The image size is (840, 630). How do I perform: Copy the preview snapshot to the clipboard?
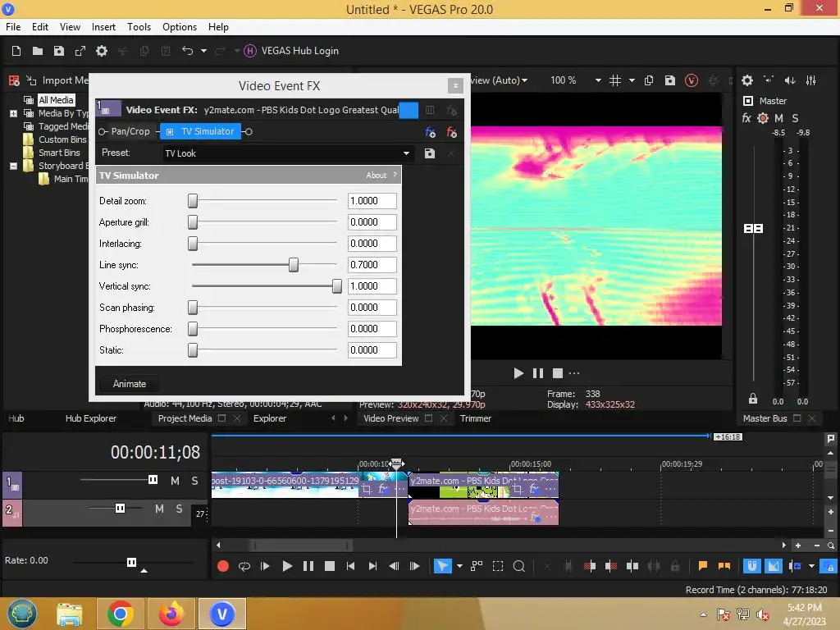click(x=649, y=80)
